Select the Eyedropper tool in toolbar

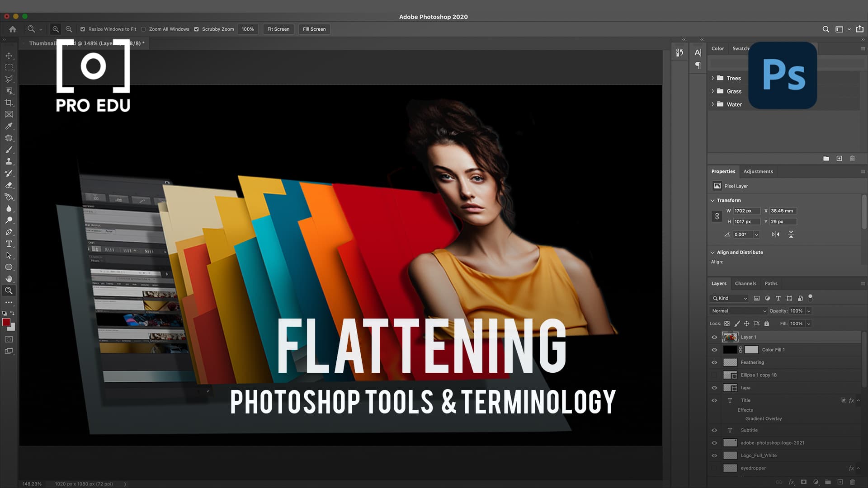point(8,126)
